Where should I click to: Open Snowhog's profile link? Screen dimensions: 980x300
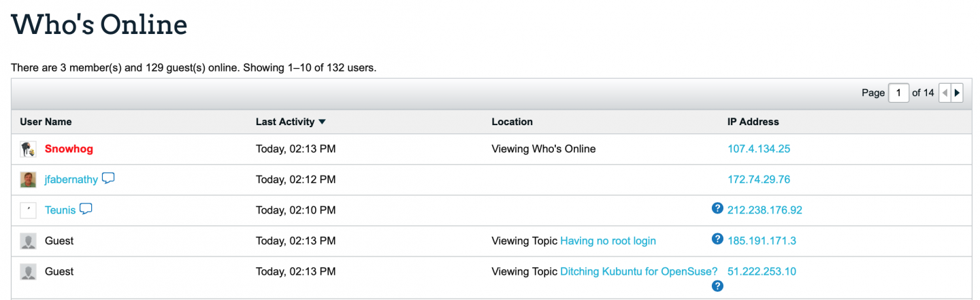[x=69, y=148]
